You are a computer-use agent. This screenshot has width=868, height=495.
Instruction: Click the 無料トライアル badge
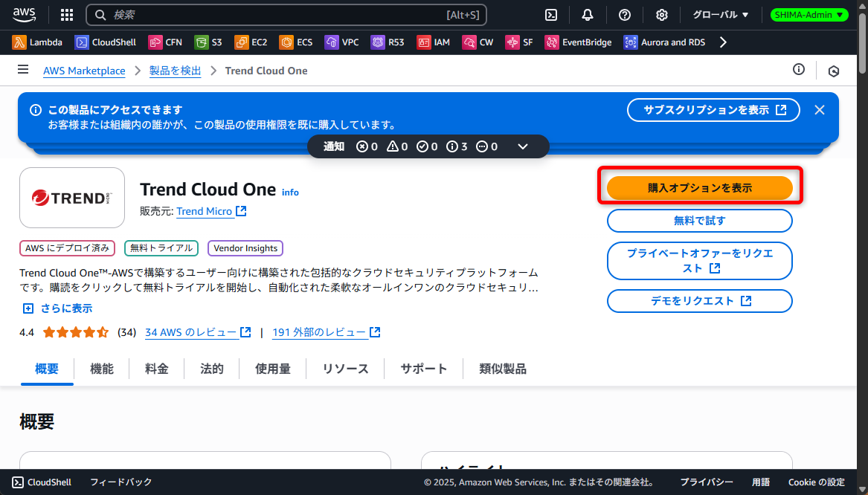tap(161, 248)
